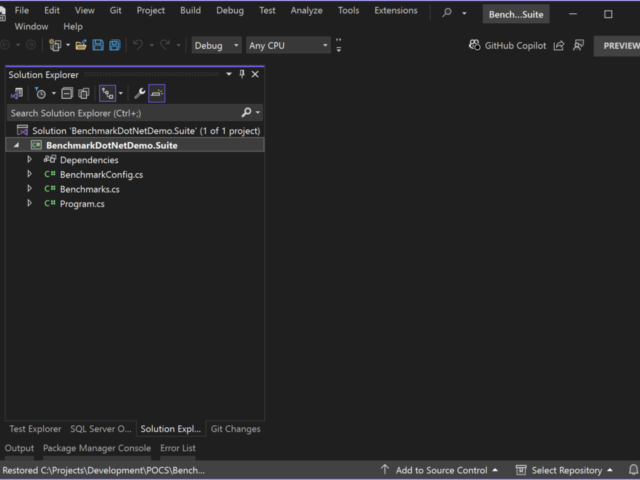This screenshot has height=480, width=640.
Task: Click the Collapse All icon in Solution Explorer
Action: click(x=67, y=93)
